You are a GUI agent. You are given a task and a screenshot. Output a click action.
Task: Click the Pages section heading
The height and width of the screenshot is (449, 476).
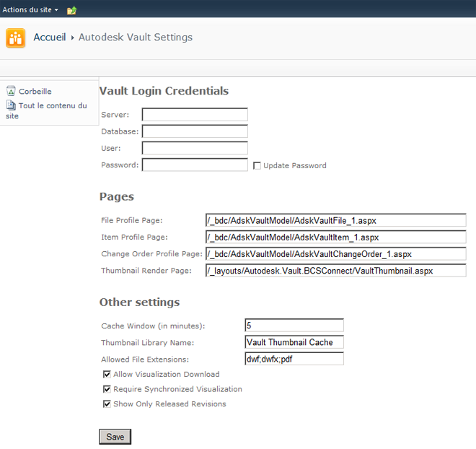(x=117, y=196)
